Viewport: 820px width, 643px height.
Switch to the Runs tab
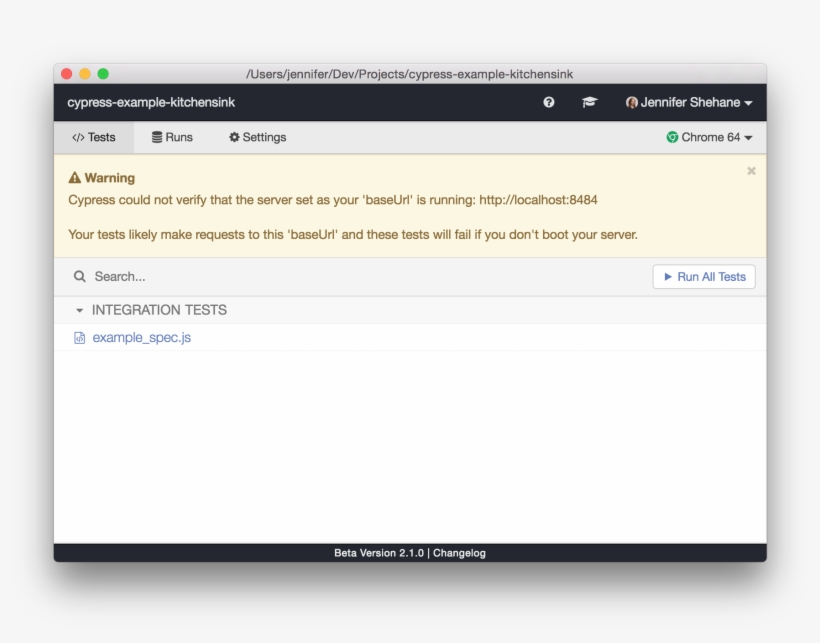tap(172, 137)
